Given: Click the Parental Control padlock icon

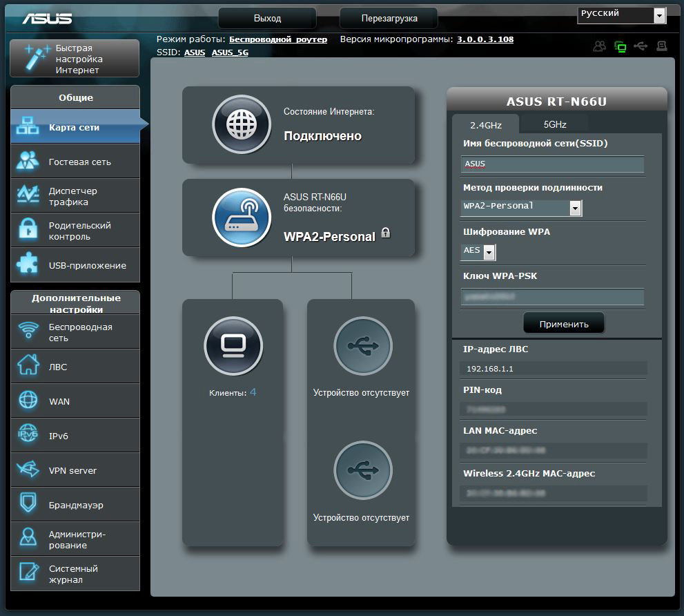Looking at the screenshot, I should tap(28, 230).
